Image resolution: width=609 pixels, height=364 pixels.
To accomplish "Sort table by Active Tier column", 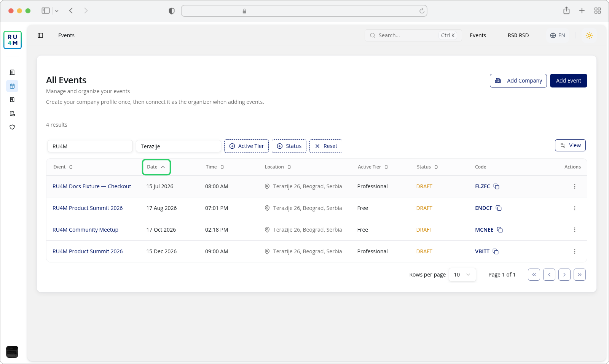I will click(373, 167).
